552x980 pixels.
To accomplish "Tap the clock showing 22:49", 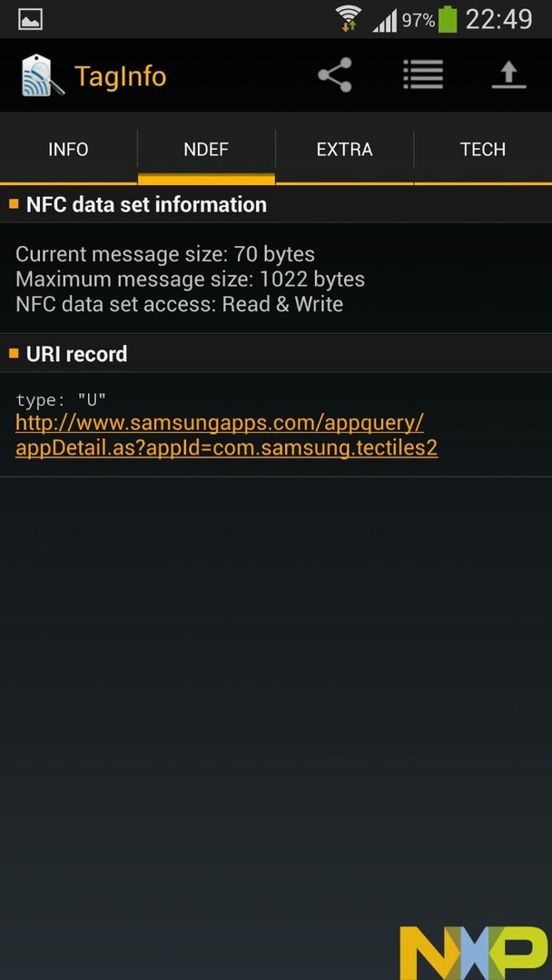I will point(498,19).
